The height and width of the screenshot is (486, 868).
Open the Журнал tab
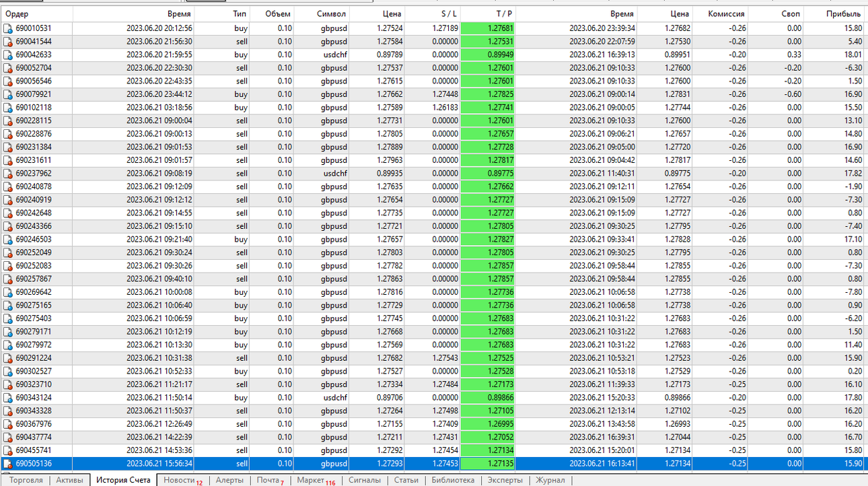pyautogui.click(x=550, y=480)
